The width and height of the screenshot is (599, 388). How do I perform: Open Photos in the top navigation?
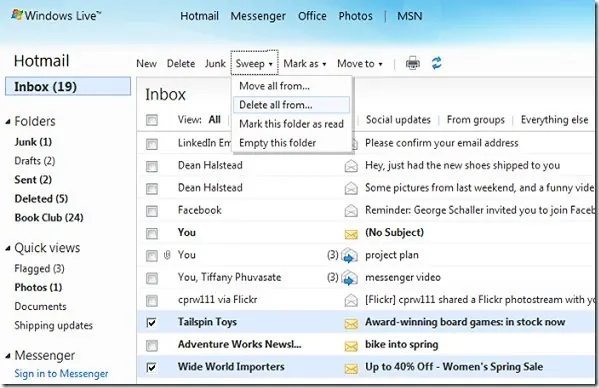[355, 16]
